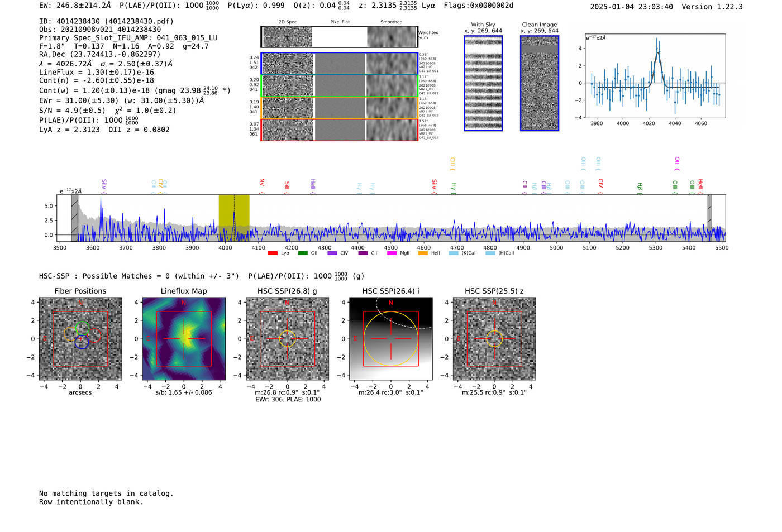Image resolution: width=782 pixels, height=532 pixels.
Task: Open the HSC SSP(25.5) z cutout
Action: 494,339
